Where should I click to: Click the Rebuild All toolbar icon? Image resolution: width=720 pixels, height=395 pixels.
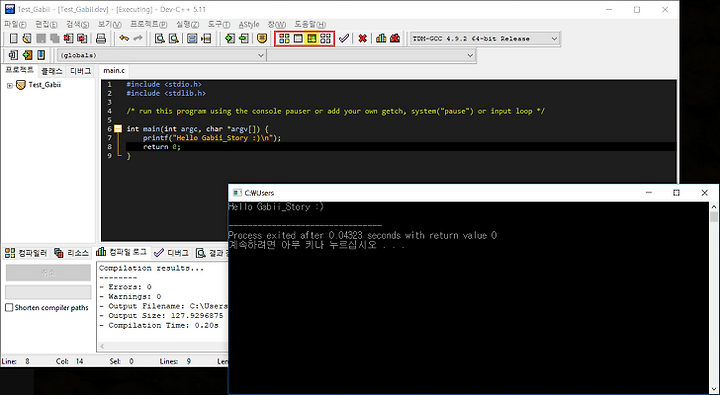pos(325,39)
